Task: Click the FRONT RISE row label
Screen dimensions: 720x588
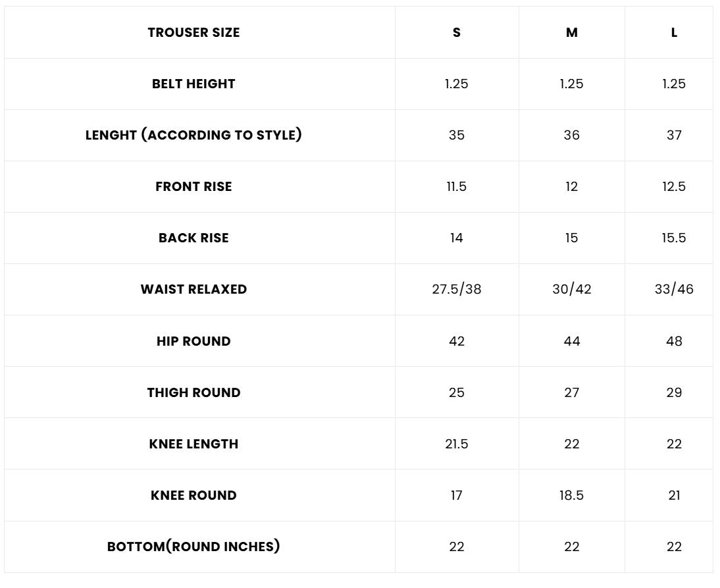Action: 193,186
